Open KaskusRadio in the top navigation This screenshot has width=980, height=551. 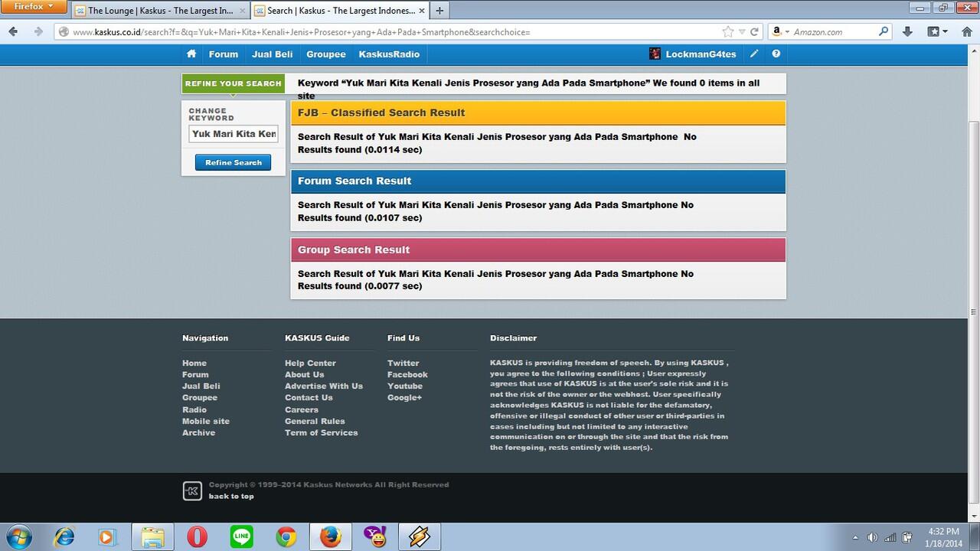pos(389,54)
